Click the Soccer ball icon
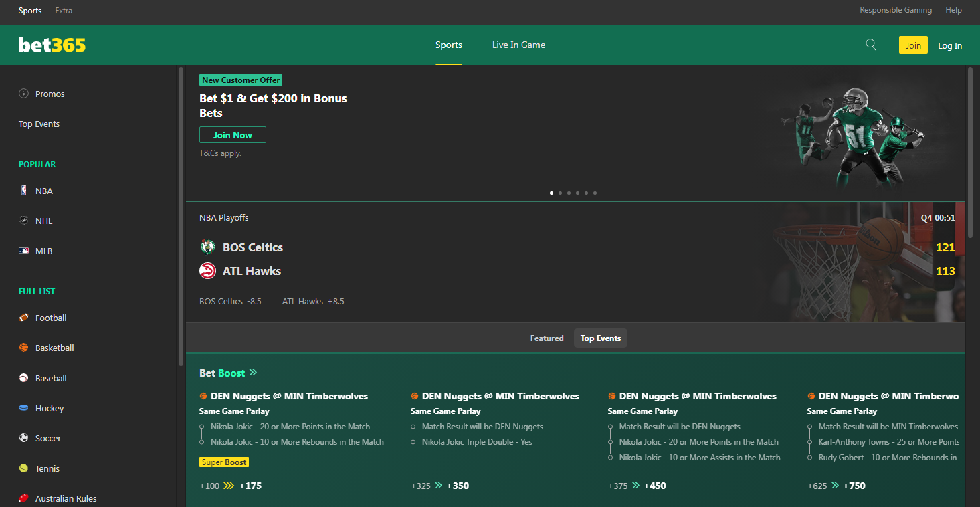The image size is (980, 507). coord(24,438)
